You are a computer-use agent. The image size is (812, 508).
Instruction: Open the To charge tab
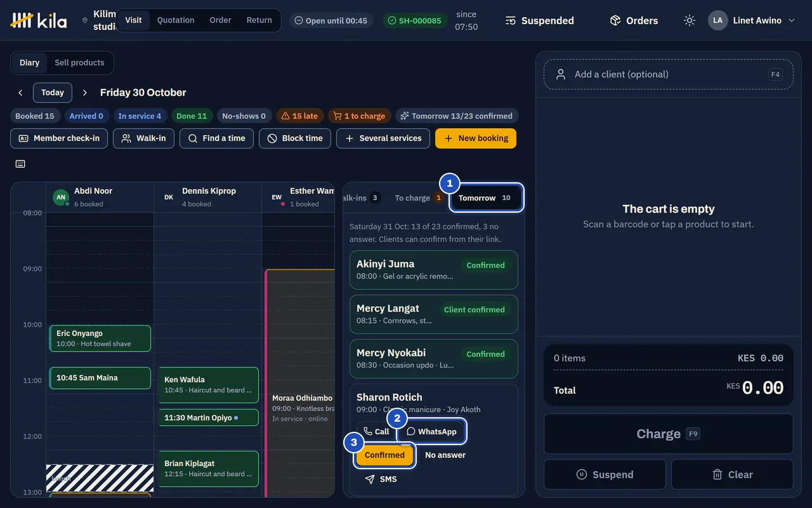(418, 198)
